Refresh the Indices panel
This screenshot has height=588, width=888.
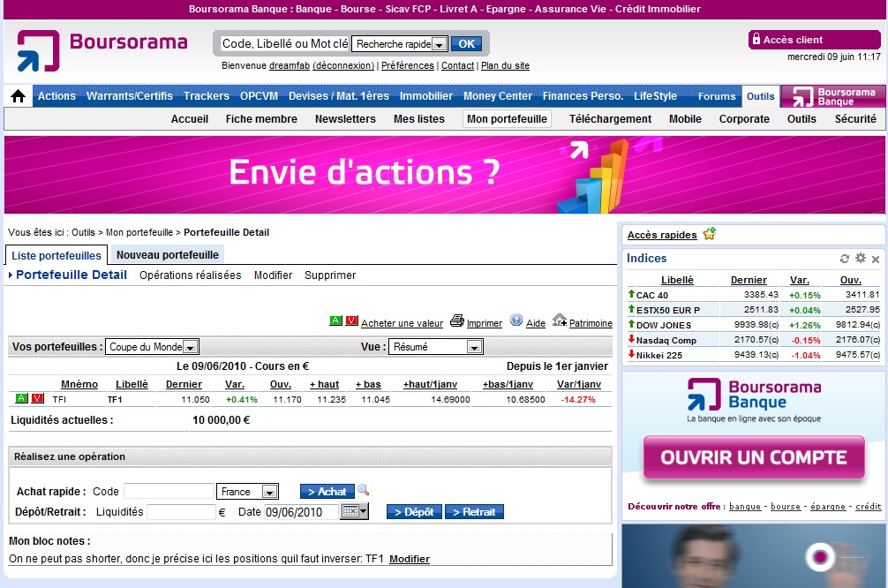point(845,259)
